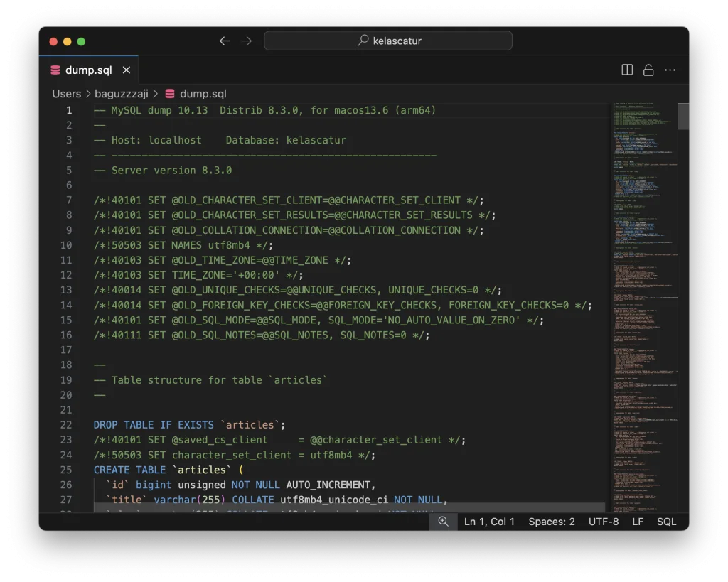Image resolution: width=728 pixels, height=582 pixels.
Task: Toggle the editor lock icon
Action: [648, 70]
